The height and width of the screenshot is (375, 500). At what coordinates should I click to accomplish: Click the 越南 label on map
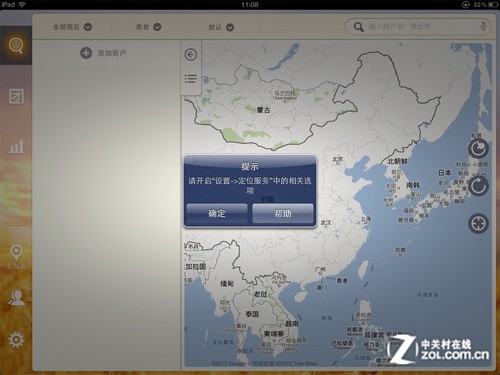point(292,323)
